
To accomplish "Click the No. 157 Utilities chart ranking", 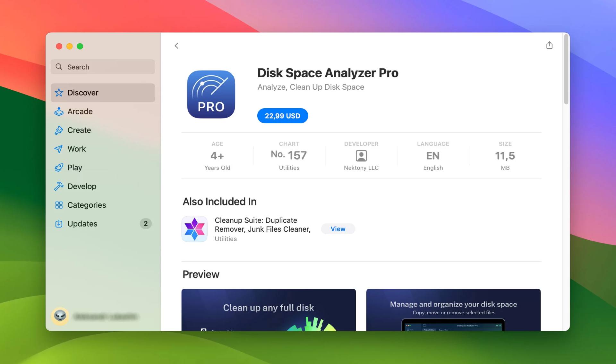I will click(x=288, y=155).
